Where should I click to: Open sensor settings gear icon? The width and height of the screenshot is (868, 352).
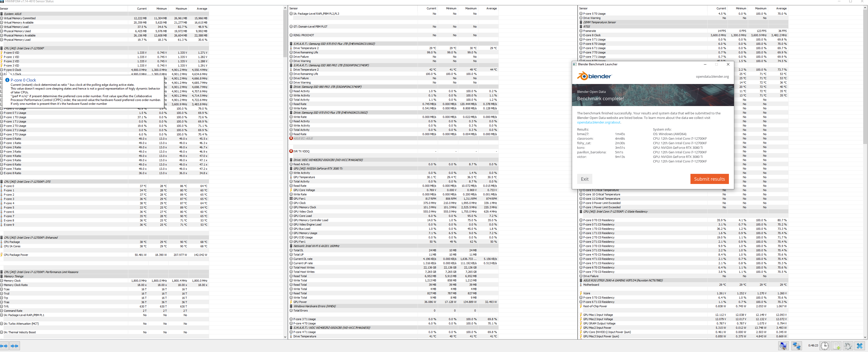848,346
